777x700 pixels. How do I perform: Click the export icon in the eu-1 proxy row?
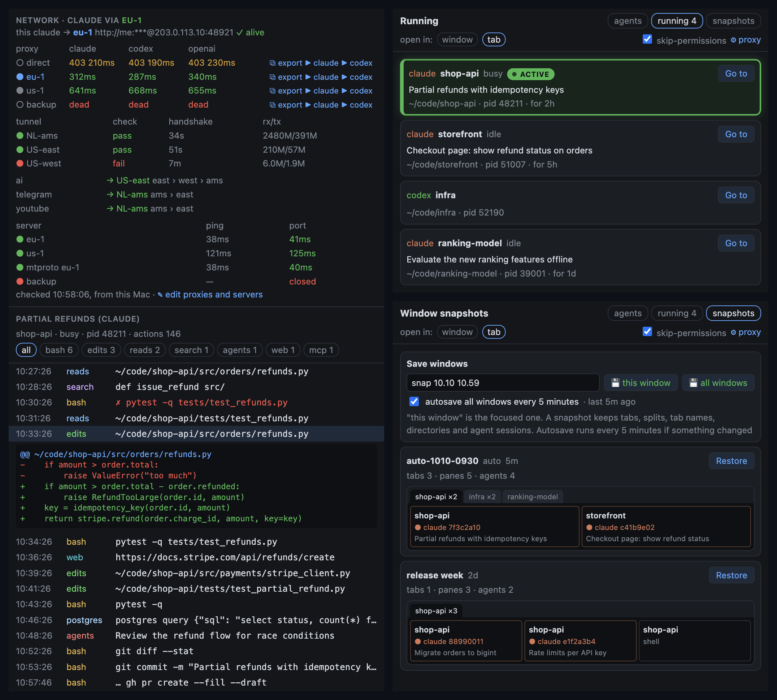pos(272,77)
